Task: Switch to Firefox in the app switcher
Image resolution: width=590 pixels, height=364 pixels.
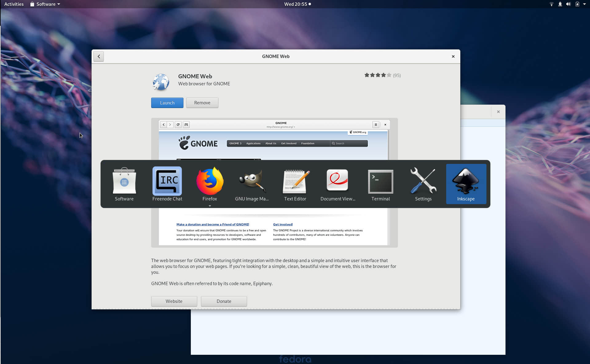Action: (210, 184)
